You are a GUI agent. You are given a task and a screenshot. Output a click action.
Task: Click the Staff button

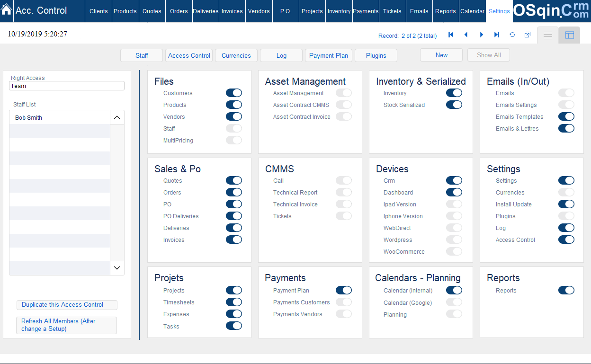pos(142,55)
